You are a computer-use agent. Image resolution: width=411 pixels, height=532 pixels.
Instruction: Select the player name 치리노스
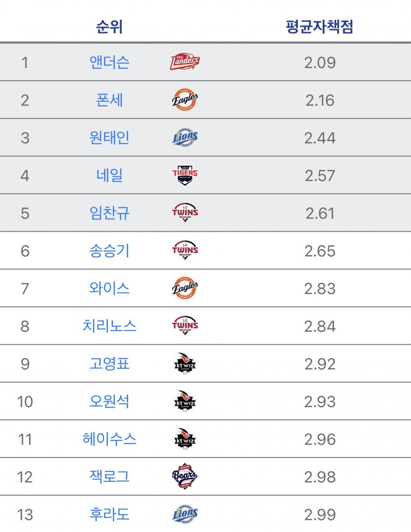pyautogui.click(x=109, y=326)
